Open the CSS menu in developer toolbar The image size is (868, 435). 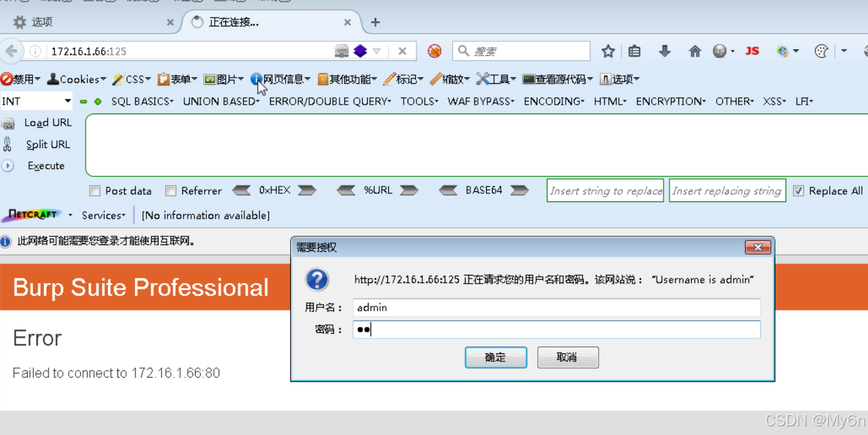tap(132, 80)
